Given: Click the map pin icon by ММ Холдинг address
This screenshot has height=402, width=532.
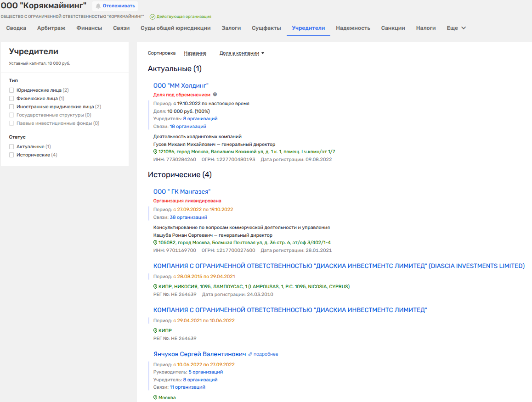Looking at the screenshot, I should click(x=155, y=151).
